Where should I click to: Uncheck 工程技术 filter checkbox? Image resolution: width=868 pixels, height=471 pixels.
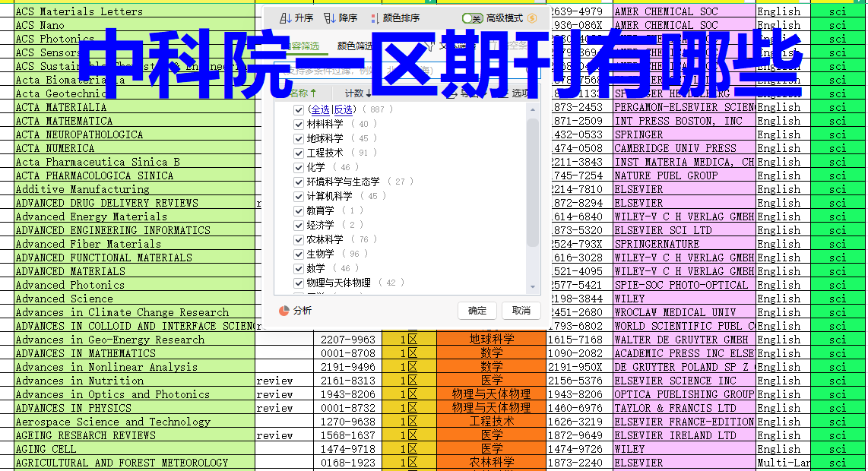(299, 153)
